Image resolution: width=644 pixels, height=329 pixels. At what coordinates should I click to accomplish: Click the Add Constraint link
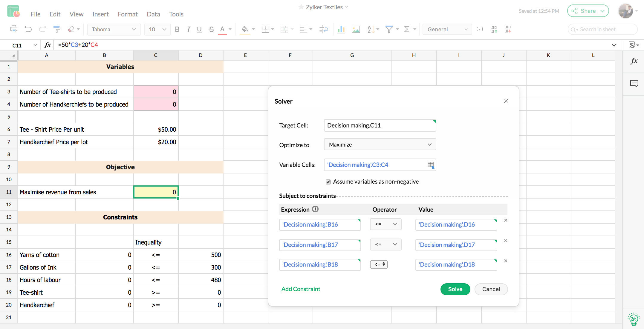301,289
